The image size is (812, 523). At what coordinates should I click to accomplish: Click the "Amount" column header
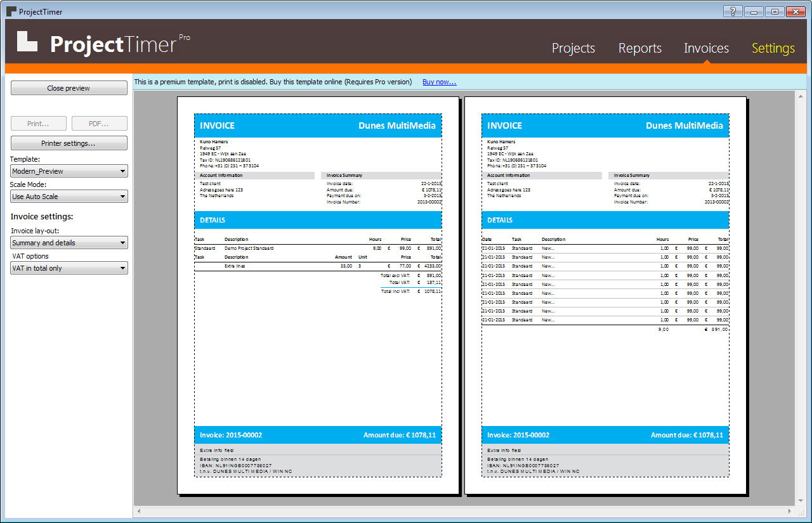point(343,257)
